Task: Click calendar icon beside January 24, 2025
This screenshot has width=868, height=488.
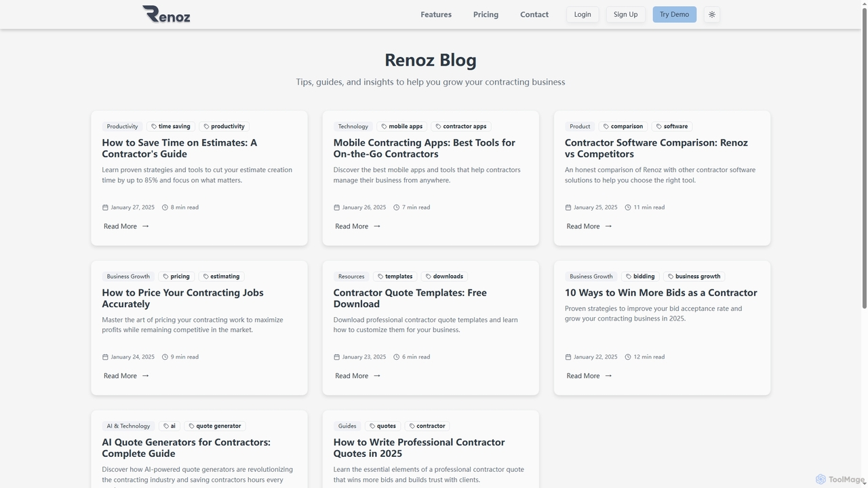Action: [105, 357]
